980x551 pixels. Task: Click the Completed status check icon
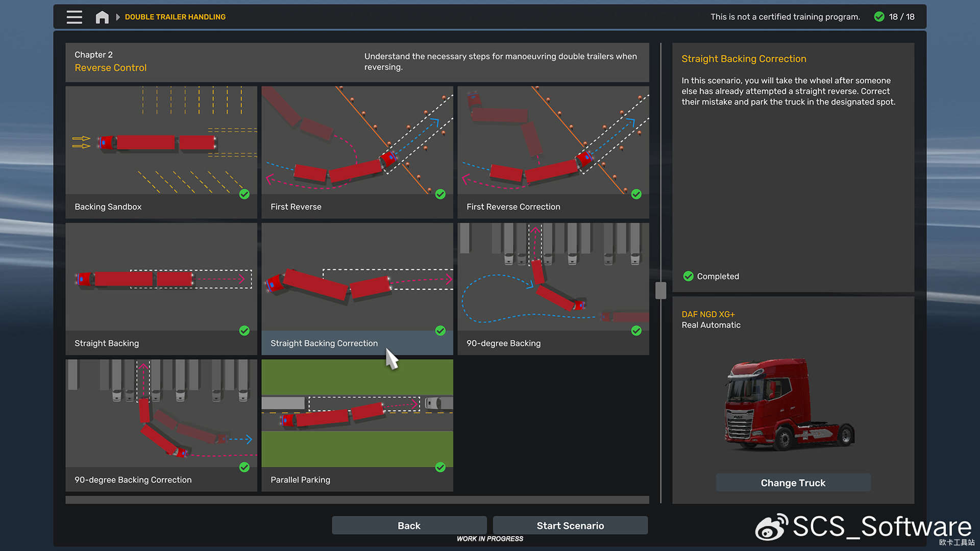tap(688, 276)
